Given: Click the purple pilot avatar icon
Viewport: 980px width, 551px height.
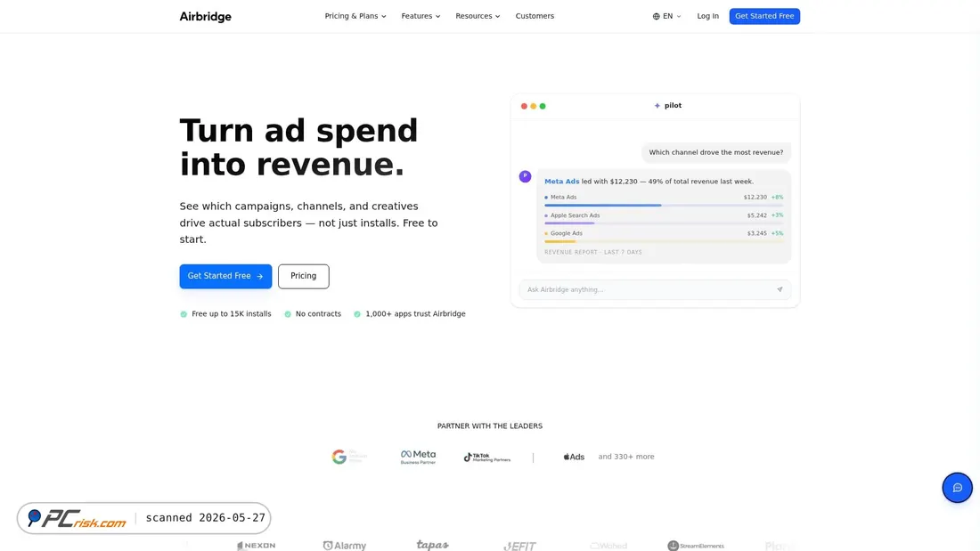Looking at the screenshot, I should (x=525, y=177).
